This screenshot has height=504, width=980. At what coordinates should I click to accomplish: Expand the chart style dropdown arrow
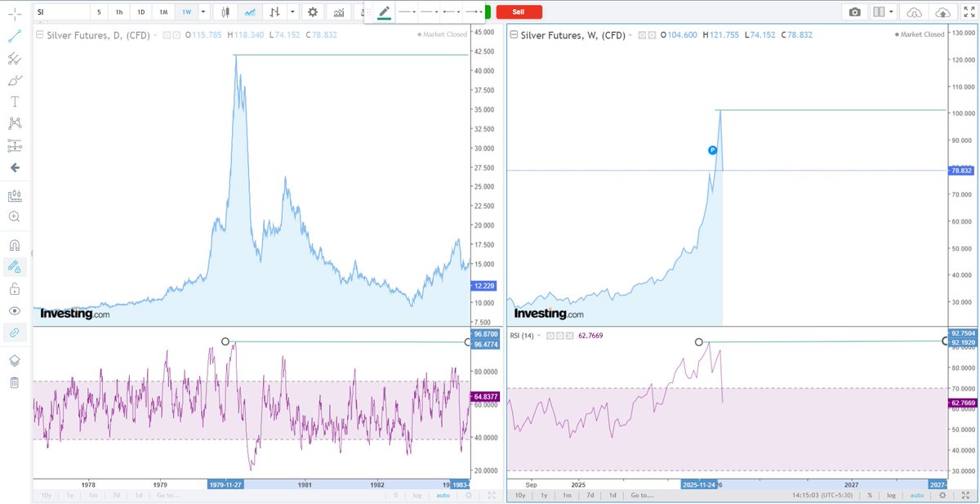click(291, 12)
